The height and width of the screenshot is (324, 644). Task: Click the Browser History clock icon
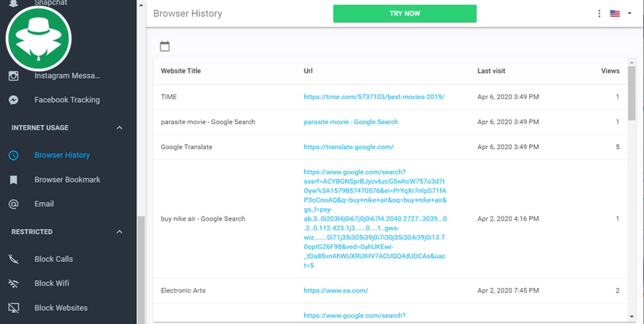point(14,155)
